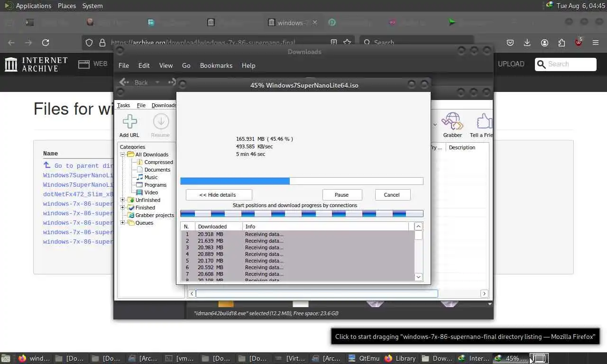Switch to Library window in the taskbar
Viewport: 607px width, 364px height.
tap(400, 358)
